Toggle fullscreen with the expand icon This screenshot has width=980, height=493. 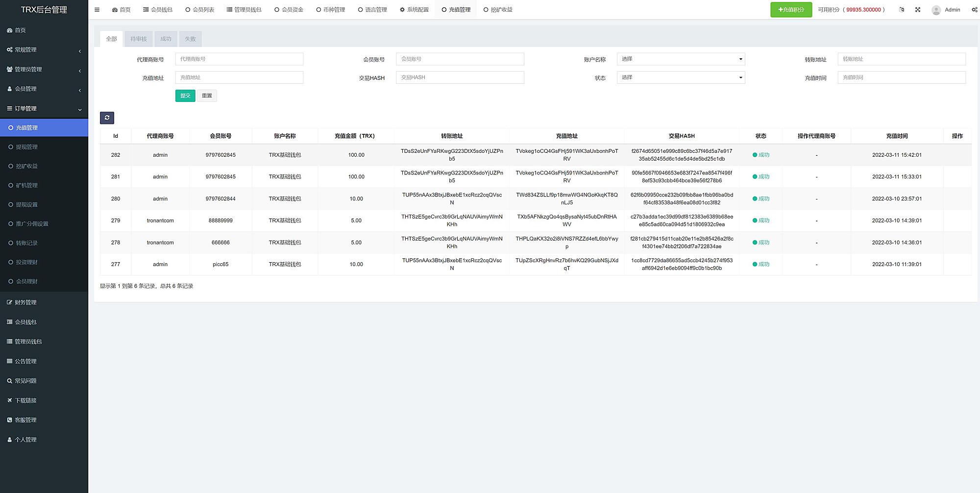[918, 10]
